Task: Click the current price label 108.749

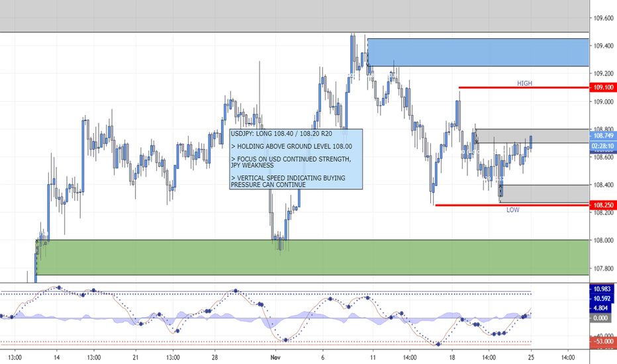Action: click(x=602, y=136)
